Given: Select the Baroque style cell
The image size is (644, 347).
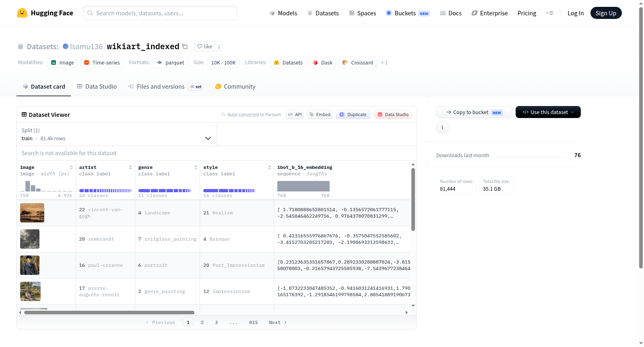Looking at the screenshot, I should pyautogui.click(x=237, y=239).
